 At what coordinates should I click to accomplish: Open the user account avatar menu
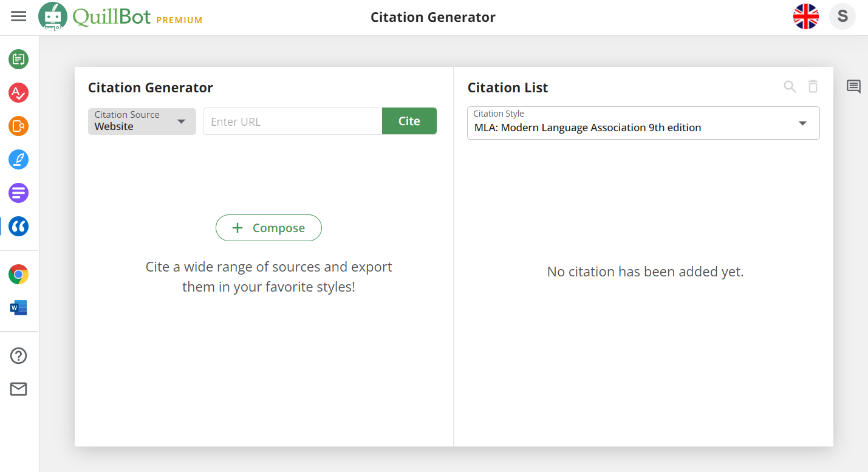point(842,16)
